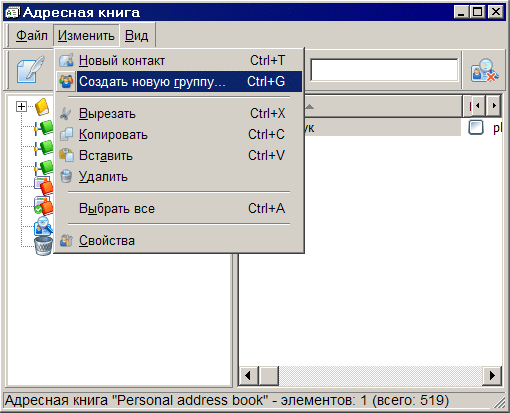
Task: Click the delete contact icon beside search box
Action: (x=484, y=70)
